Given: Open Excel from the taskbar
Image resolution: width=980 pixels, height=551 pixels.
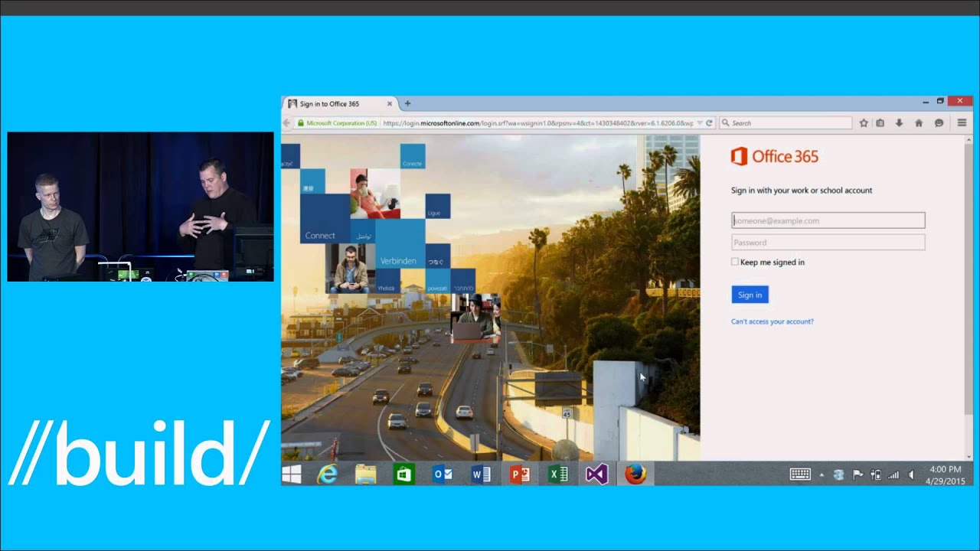Looking at the screenshot, I should click(x=558, y=474).
